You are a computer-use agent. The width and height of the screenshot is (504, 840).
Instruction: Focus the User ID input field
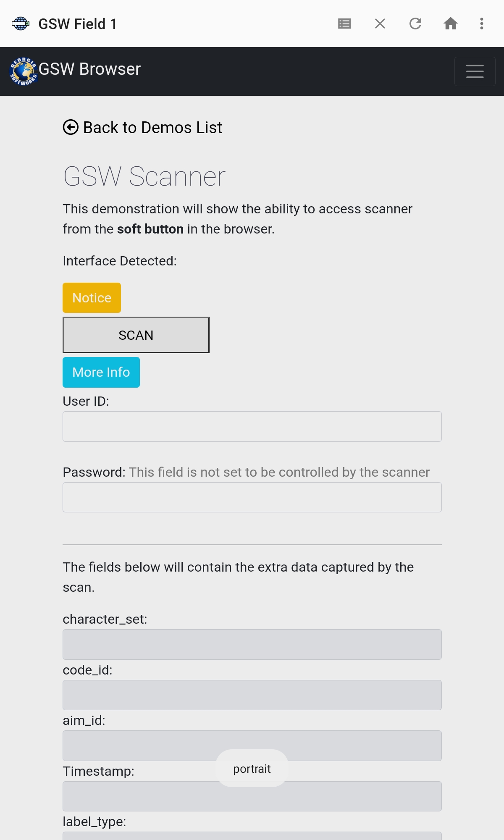(x=252, y=426)
